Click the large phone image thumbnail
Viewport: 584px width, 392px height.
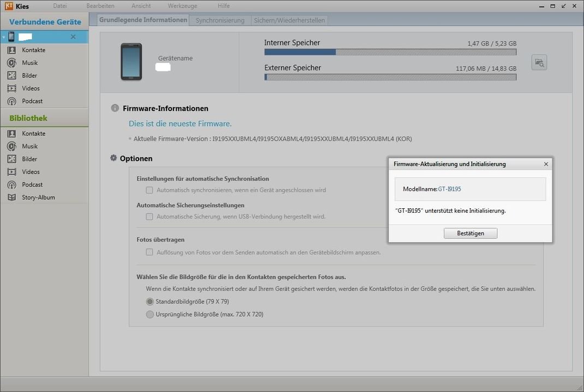[131, 62]
